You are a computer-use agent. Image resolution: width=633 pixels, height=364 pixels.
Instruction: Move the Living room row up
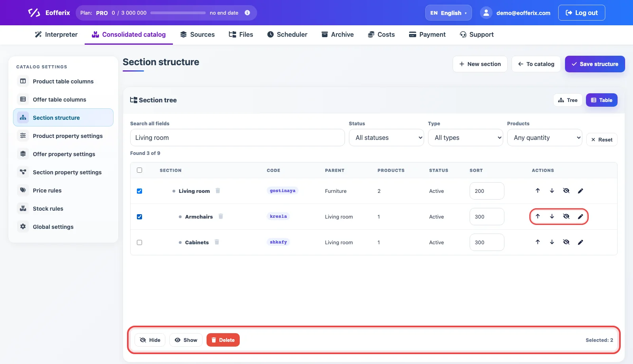coord(538,190)
